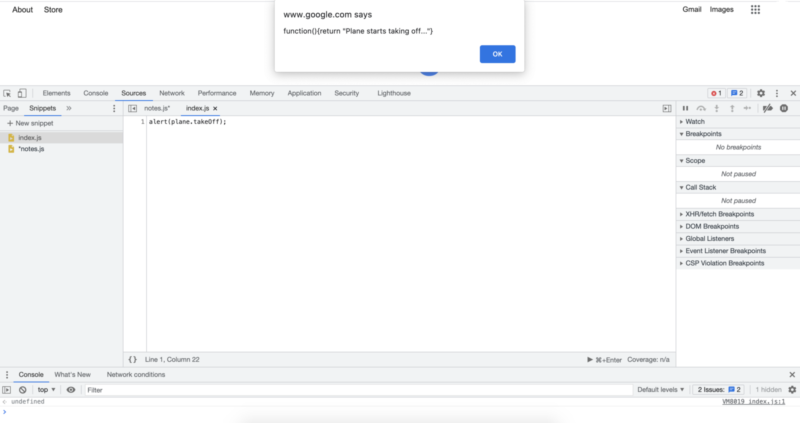Screen dimensions: 800x423
Task: Collapse the Call Stack section
Action: coord(738,188)
